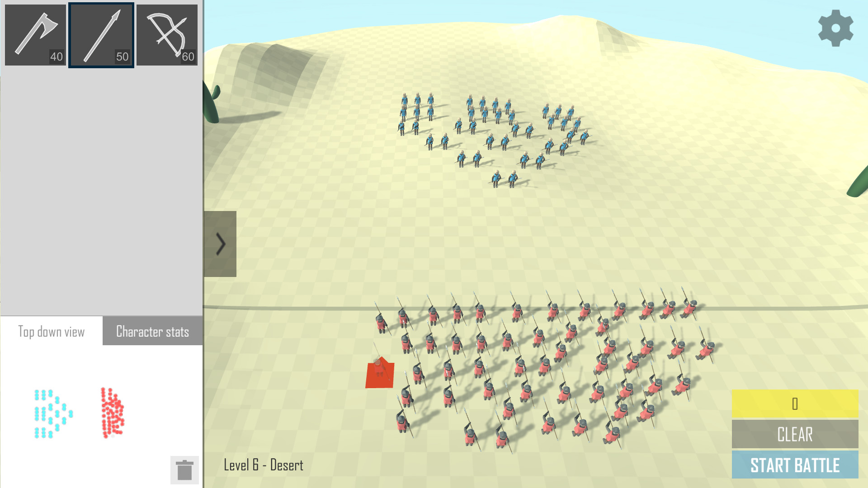This screenshot has height=488, width=868.
Task: Expand the left sidebar panel
Action: click(220, 244)
